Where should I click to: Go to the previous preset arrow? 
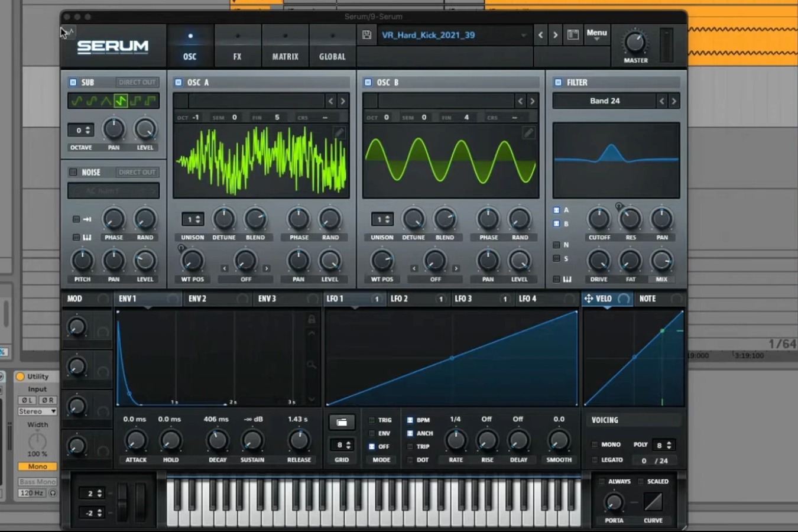click(x=540, y=35)
